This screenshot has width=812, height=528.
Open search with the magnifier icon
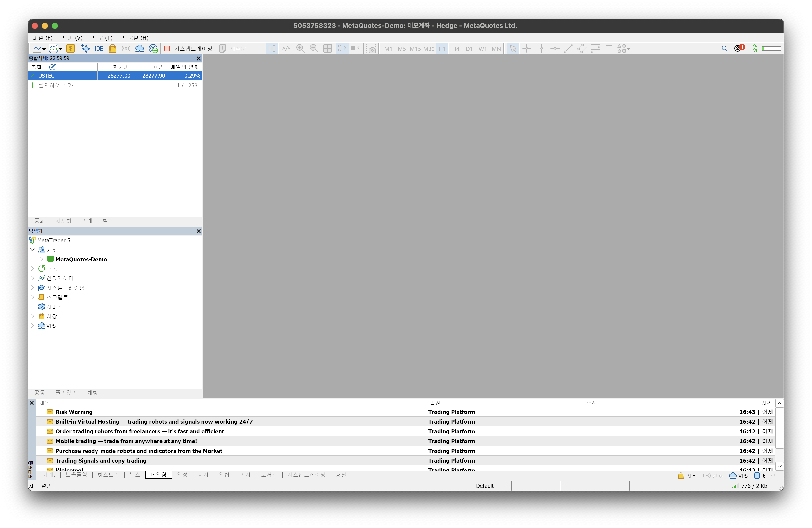(725, 49)
